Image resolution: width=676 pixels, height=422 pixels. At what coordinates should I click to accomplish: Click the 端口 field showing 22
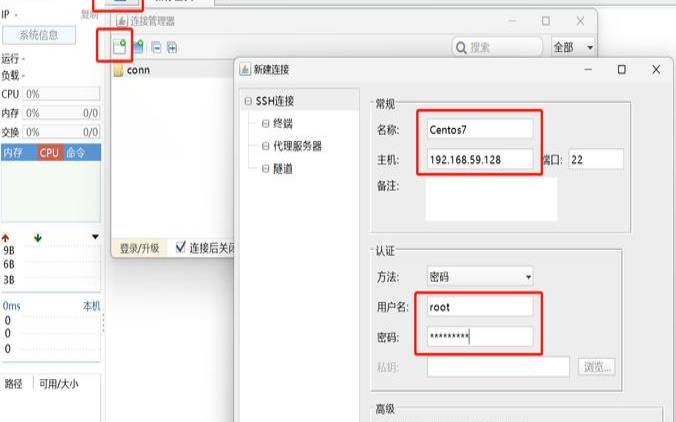pos(596,159)
